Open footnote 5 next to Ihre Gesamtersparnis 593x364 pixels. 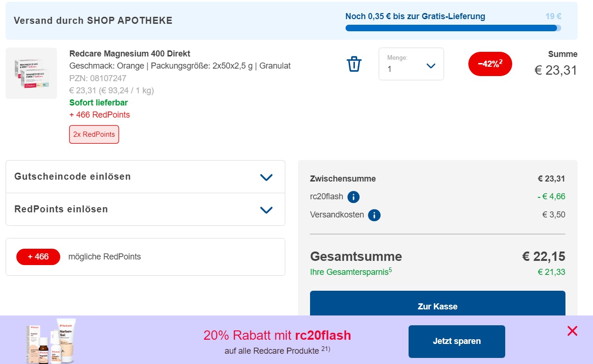coord(390,270)
